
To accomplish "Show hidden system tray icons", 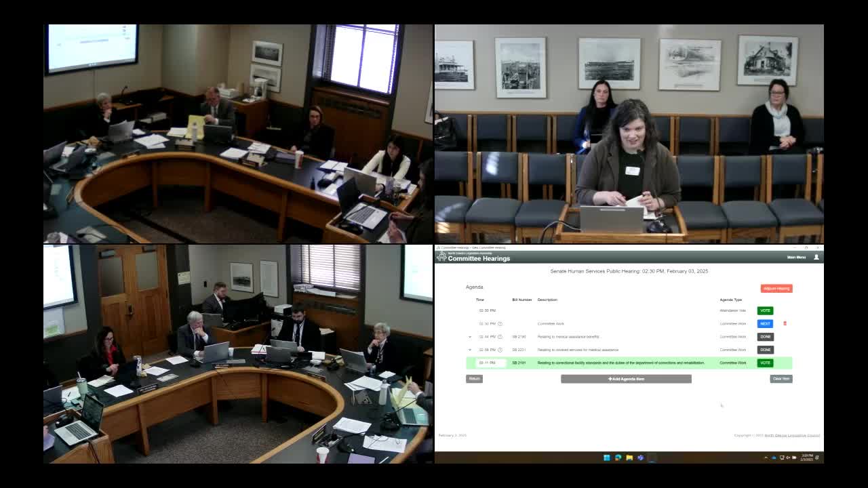I will point(766,457).
